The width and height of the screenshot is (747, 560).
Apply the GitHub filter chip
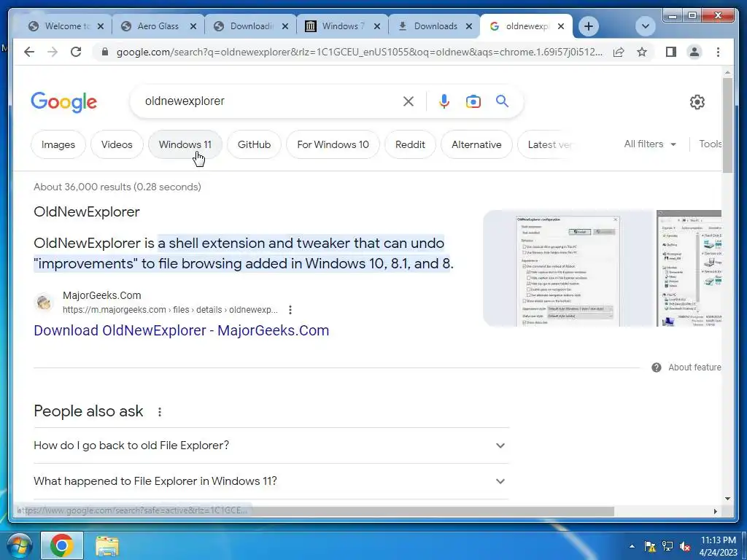point(254,144)
